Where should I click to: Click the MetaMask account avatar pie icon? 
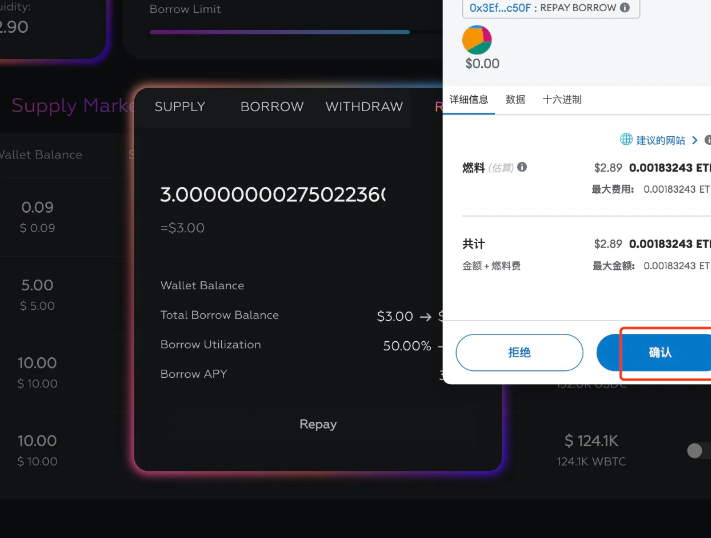(477, 40)
